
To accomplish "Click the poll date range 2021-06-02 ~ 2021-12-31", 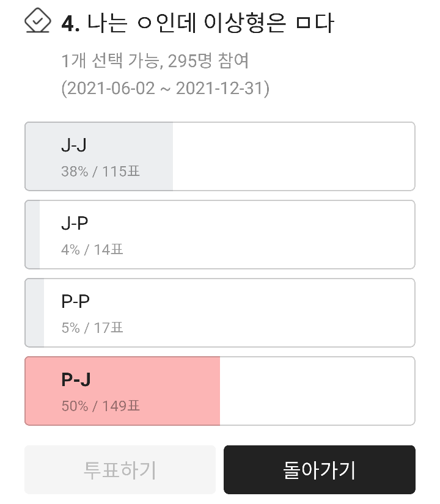I will [x=165, y=88].
